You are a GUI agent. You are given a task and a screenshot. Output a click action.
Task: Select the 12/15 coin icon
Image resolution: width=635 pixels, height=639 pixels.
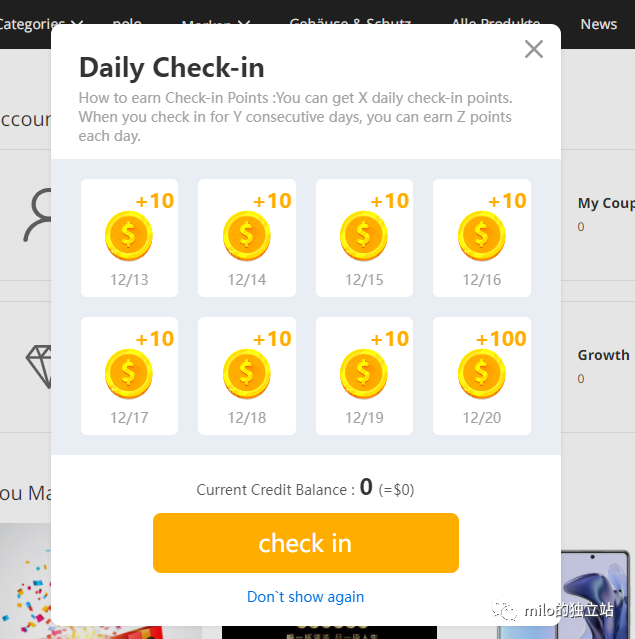pos(364,237)
